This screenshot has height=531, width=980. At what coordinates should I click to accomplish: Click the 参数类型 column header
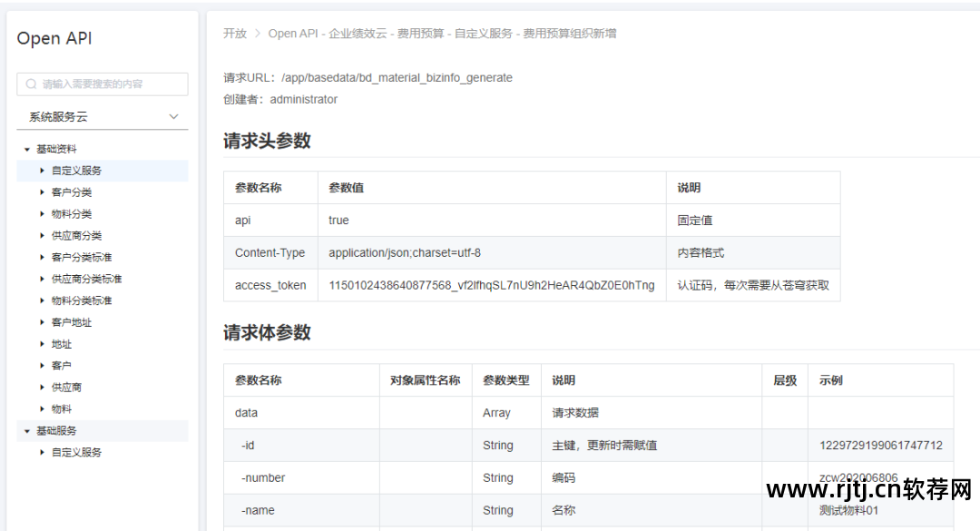pyautogui.click(x=506, y=380)
